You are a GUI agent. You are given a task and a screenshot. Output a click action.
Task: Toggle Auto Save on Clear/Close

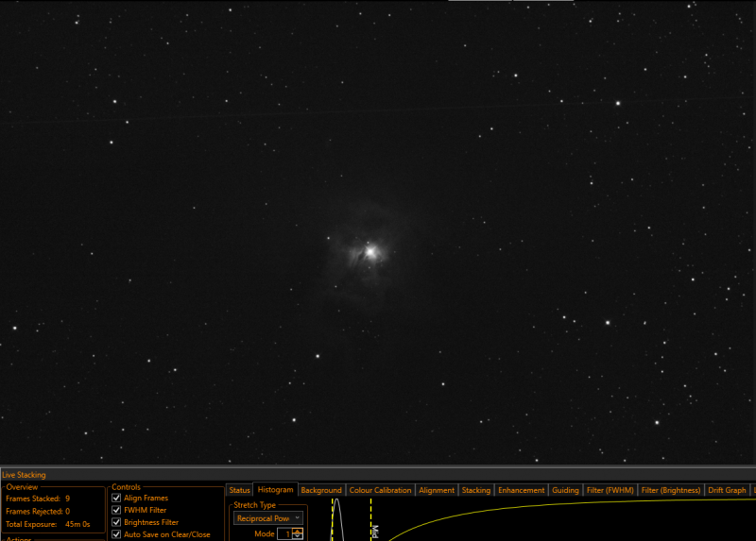[x=116, y=534]
